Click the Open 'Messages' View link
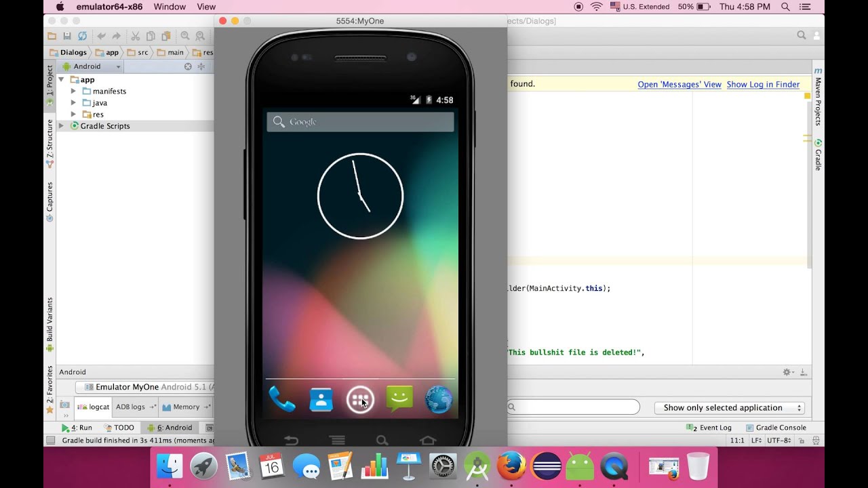Image resolution: width=868 pixels, height=488 pixels. click(x=679, y=84)
